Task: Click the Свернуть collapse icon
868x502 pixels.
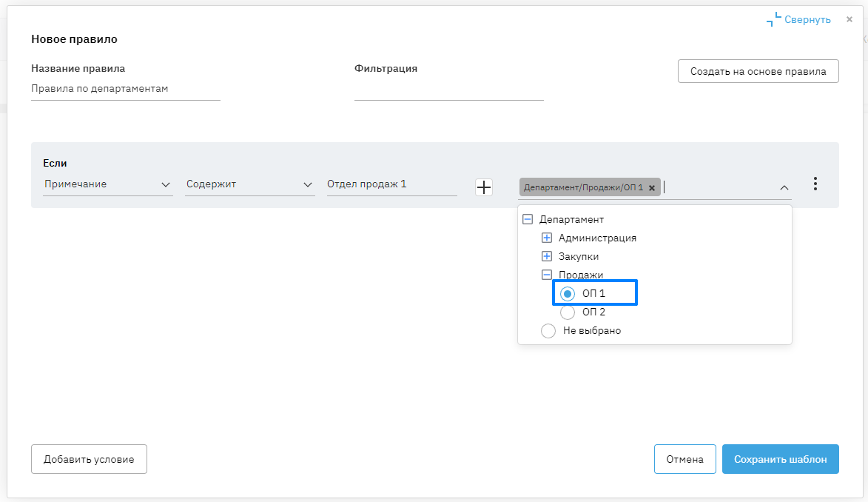Action: [774, 20]
